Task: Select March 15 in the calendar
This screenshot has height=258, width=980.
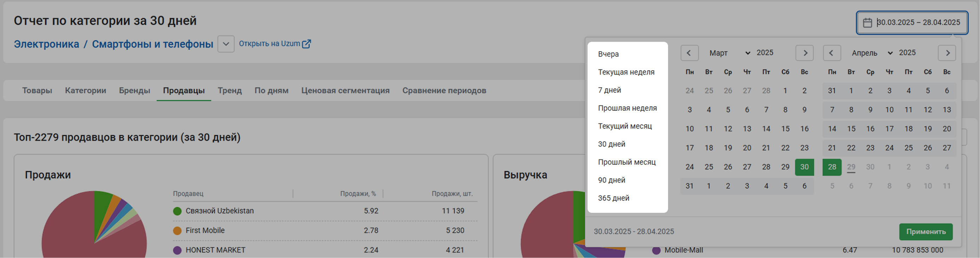Action: pos(785,129)
